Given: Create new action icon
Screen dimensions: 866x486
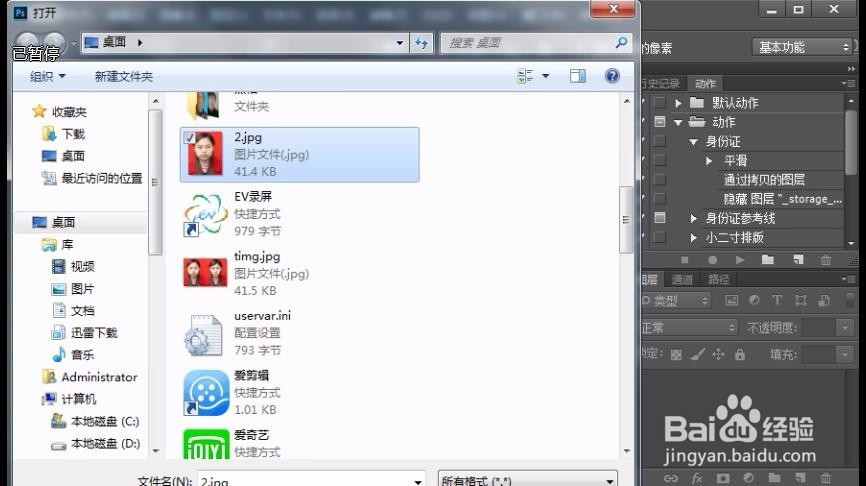Looking at the screenshot, I should pyautogui.click(x=798, y=260).
